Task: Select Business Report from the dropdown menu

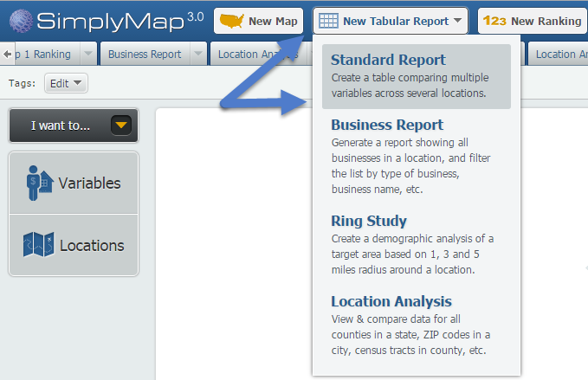Action: point(417,156)
